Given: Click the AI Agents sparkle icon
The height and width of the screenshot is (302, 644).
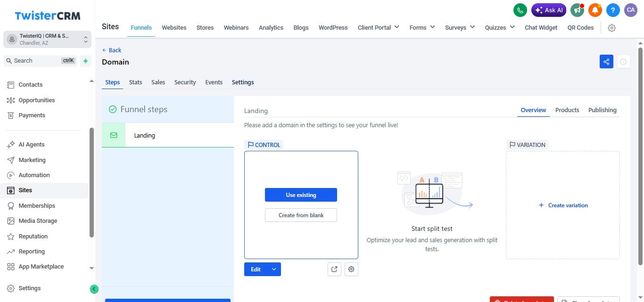Looking at the screenshot, I should (x=11, y=145).
